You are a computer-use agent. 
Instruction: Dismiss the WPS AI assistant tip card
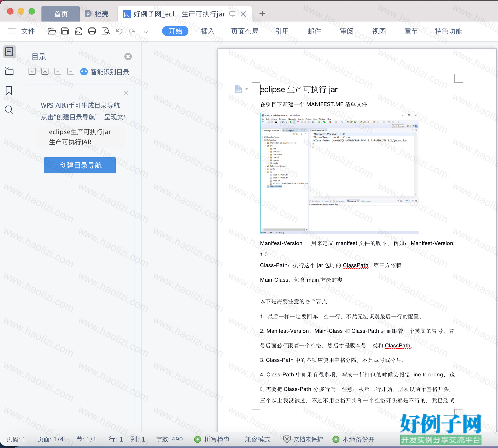pos(126,93)
